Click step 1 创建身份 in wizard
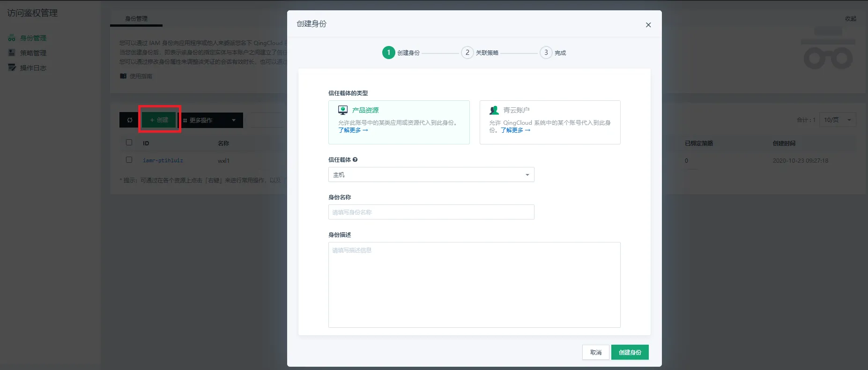Viewport: 868px width, 370px height. tap(401, 53)
